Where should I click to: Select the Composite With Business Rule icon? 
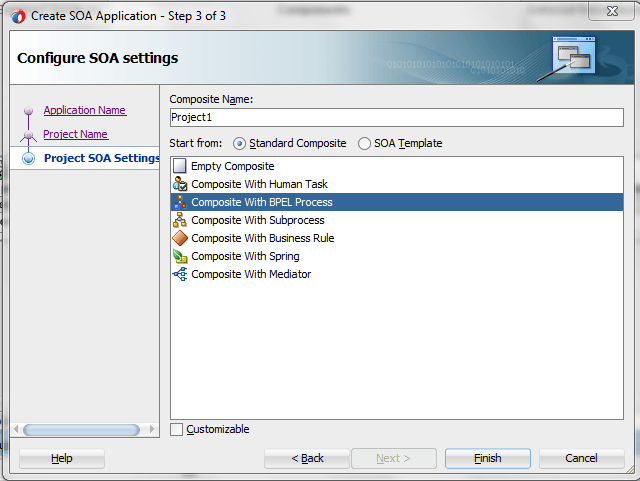[180, 238]
